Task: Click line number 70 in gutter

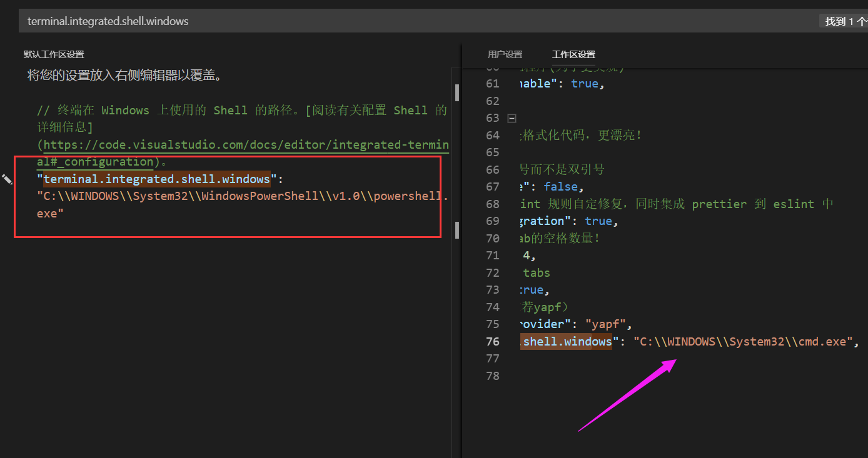Action: pos(492,238)
